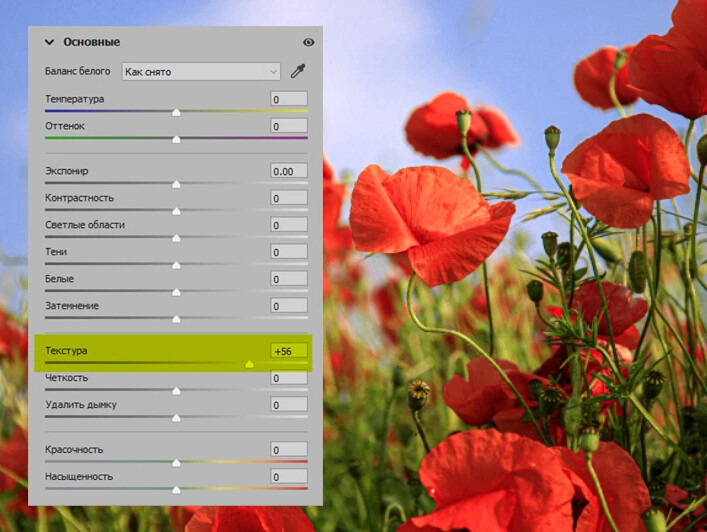707x532 pixels.
Task: Click the Контрастность value field
Action: (x=289, y=198)
